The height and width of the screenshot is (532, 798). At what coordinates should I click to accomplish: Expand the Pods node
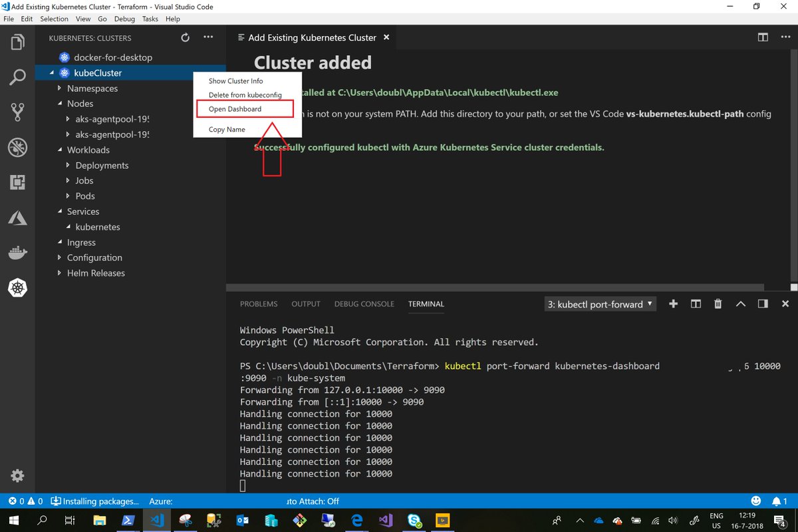[x=84, y=196]
